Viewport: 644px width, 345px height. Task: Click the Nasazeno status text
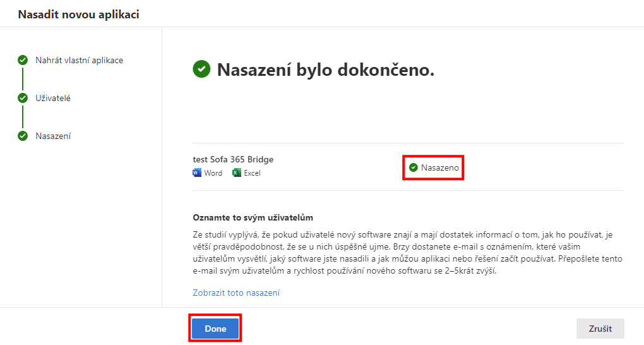tap(440, 167)
